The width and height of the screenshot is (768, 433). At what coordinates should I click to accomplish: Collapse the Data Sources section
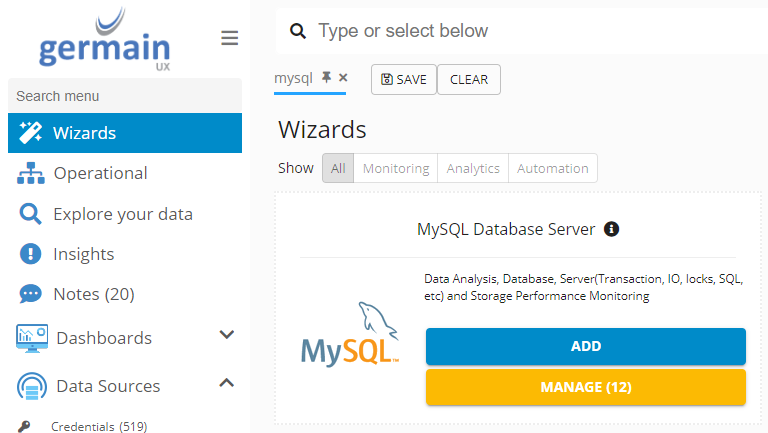227,383
